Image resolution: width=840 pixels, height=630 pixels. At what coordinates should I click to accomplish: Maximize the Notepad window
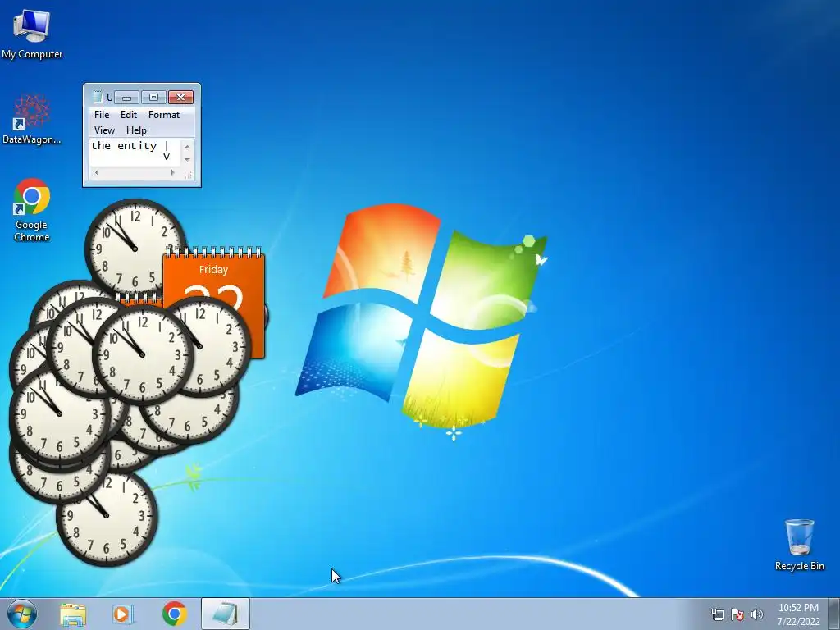pyautogui.click(x=153, y=97)
